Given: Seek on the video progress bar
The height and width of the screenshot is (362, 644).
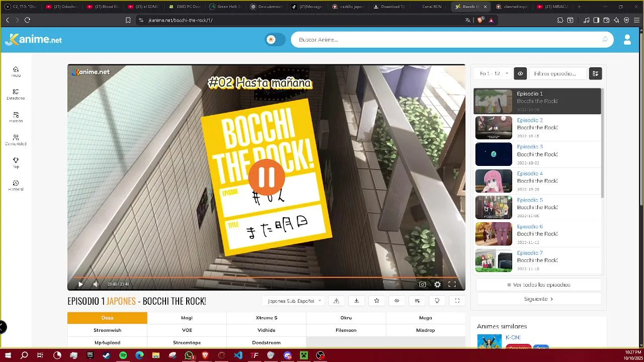Looking at the screenshot, I should 266,277.
